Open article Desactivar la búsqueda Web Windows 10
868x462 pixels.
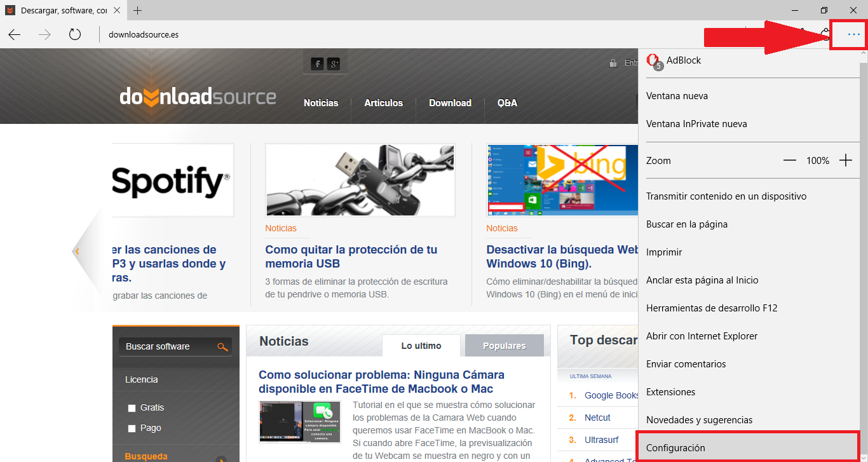562,257
